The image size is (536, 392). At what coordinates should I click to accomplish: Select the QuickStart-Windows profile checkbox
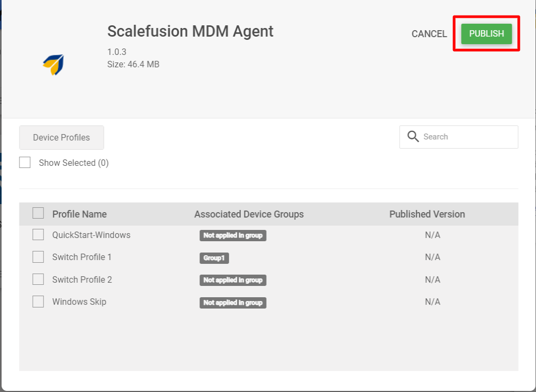[38, 235]
